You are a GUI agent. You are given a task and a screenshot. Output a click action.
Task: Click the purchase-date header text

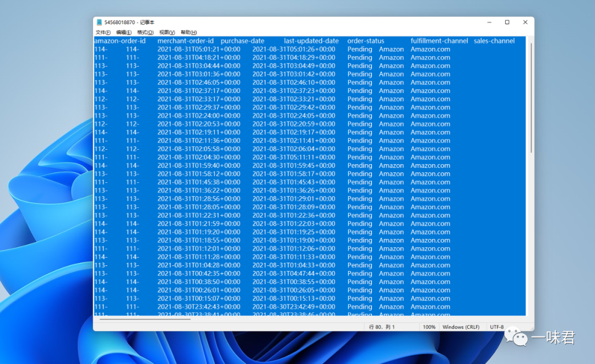pyautogui.click(x=242, y=41)
